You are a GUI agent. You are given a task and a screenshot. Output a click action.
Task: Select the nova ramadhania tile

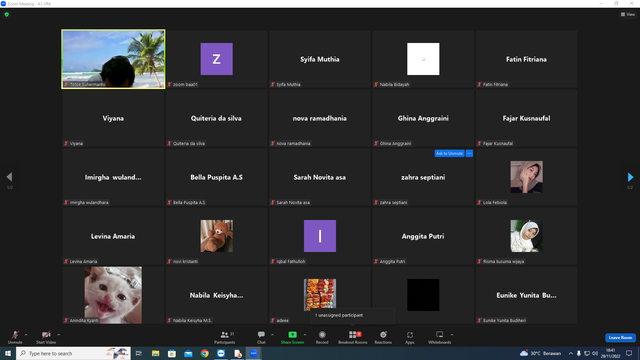[x=320, y=118]
